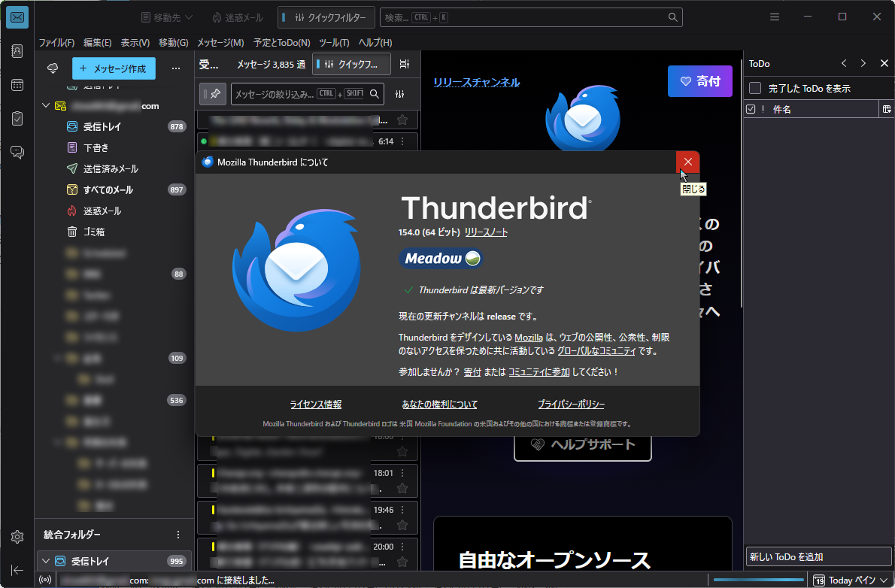The image size is (895, 588).
Task: Toggle the Quick Filter button in top toolbar
Action: pos(326,17)
